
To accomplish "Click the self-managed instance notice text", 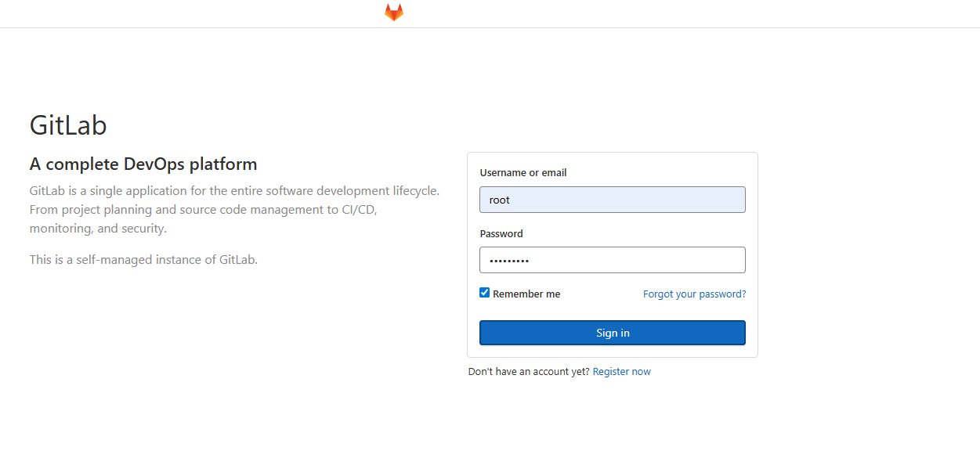I will click(143, 260).
